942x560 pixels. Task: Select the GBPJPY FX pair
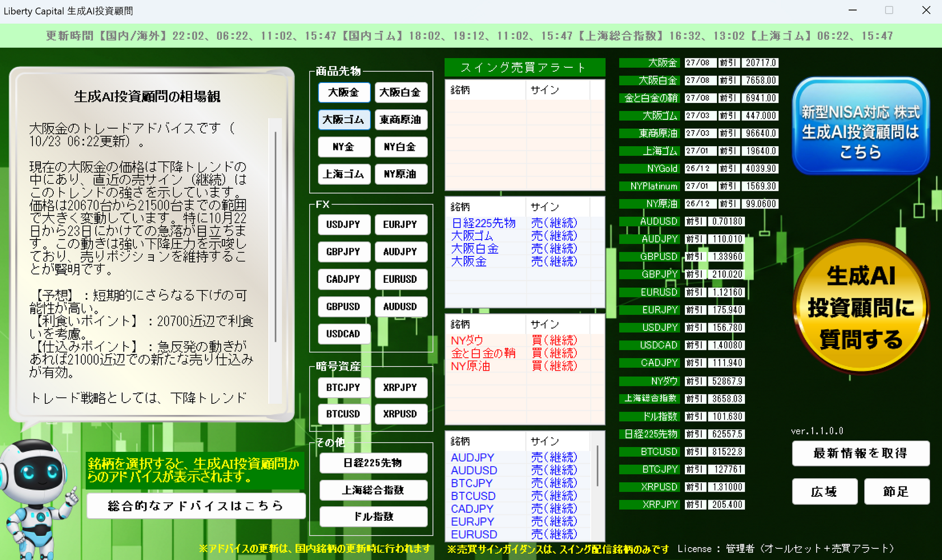tap(344, 252)
